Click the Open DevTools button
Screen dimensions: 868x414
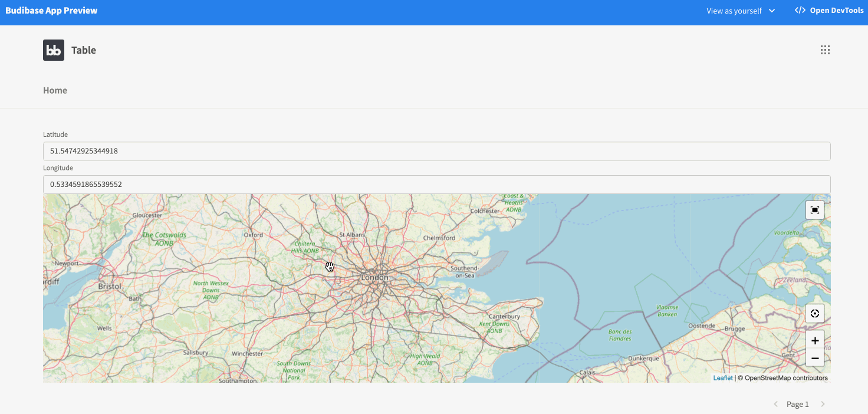tap(829, 11)
